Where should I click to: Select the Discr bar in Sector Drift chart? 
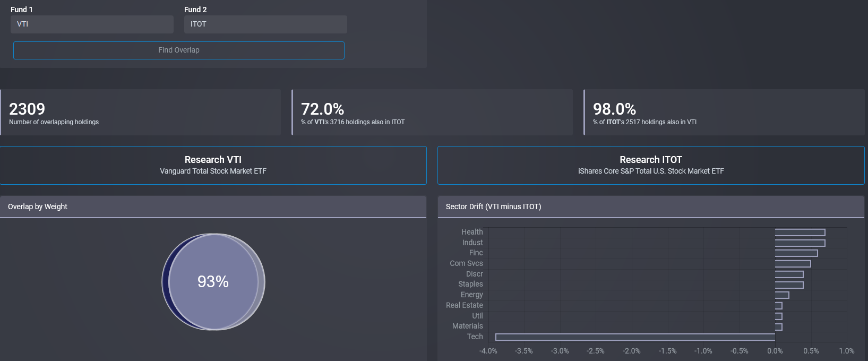click(x=789, y=274)
